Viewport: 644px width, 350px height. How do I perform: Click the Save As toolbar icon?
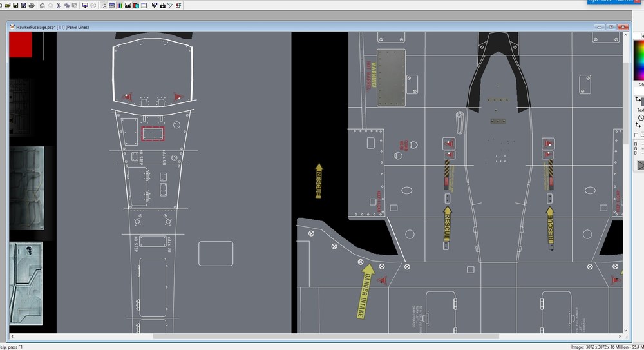pos(23,5)
